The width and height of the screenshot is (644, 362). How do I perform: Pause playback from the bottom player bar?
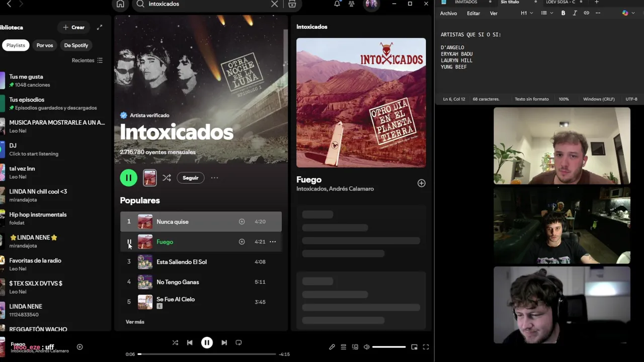(x=207, y=343)
